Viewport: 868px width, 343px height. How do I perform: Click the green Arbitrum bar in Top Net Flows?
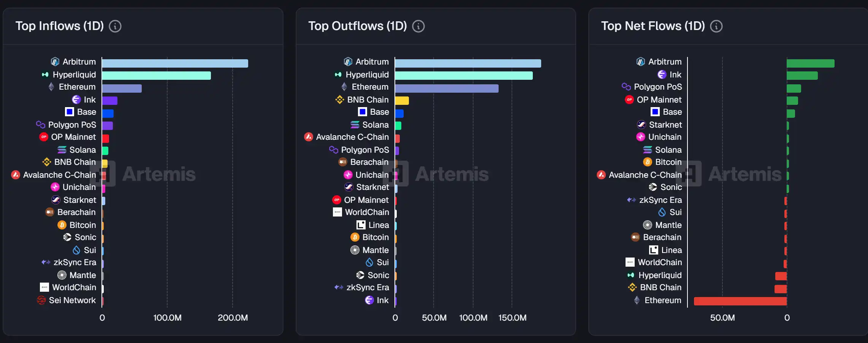tap(810, 63)
